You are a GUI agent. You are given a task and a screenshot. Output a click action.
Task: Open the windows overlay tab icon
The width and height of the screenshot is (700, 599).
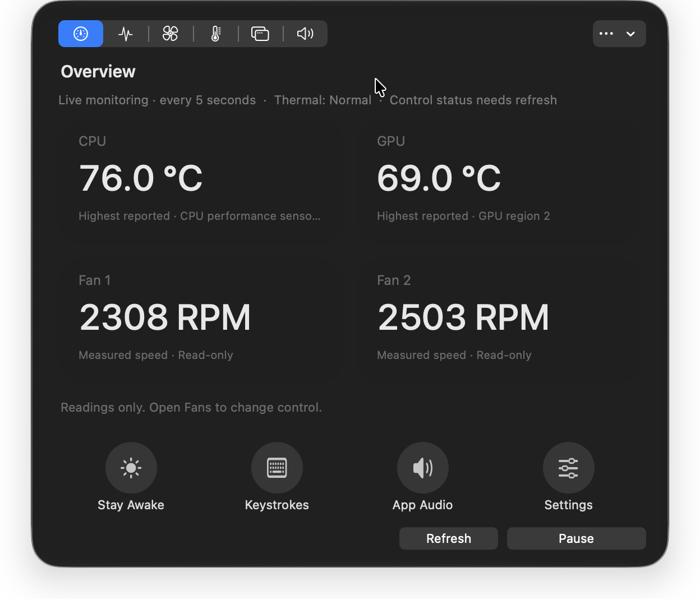pos(260,34)
